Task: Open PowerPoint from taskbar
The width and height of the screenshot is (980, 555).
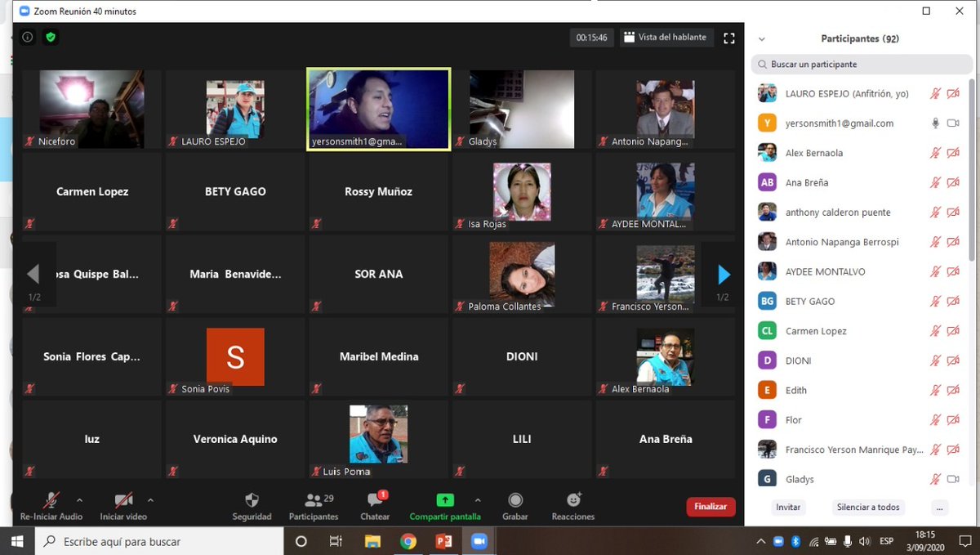Action: (444, 541)
